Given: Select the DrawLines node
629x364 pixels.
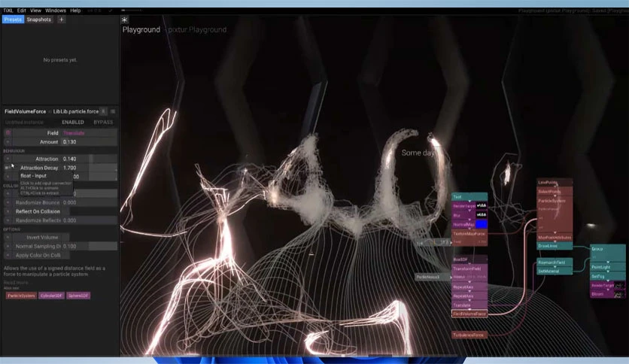Looking at the screenshot, I should 555,246.
